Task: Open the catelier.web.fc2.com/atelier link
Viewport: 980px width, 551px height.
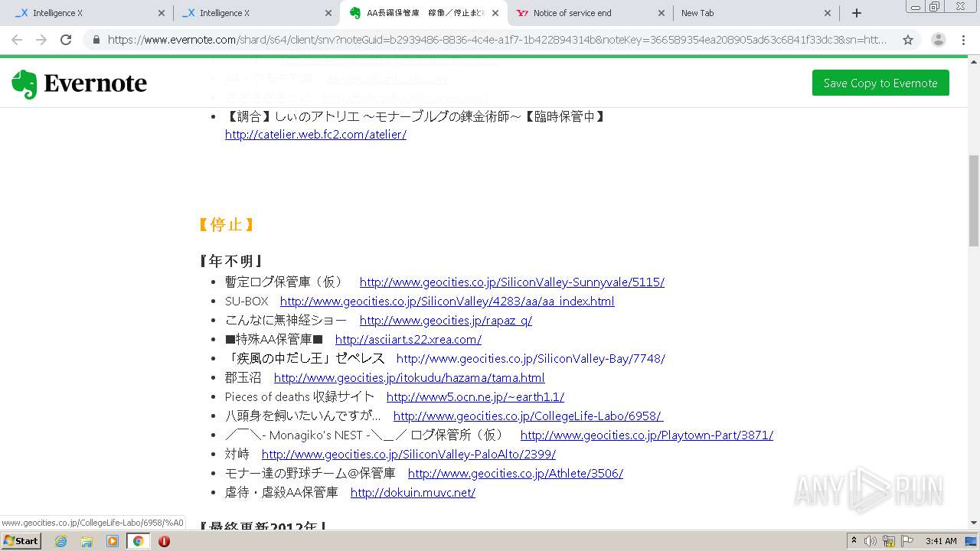Action: (x=315, y=134)
